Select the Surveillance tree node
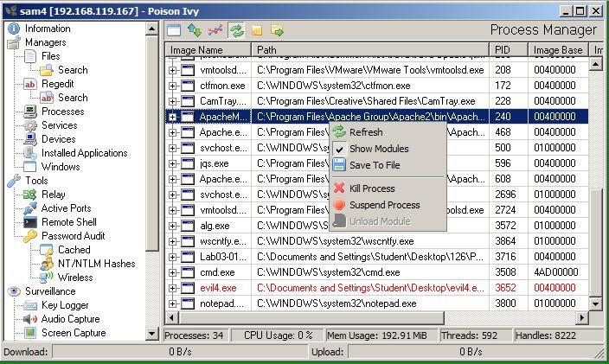This screenshot has width=609, height=364. 50,291
